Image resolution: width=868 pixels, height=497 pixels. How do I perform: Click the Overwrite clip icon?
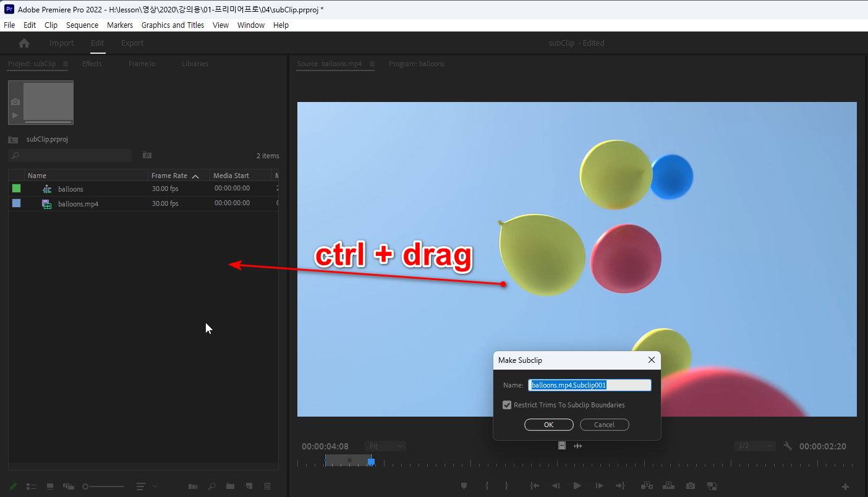(668, 486)
